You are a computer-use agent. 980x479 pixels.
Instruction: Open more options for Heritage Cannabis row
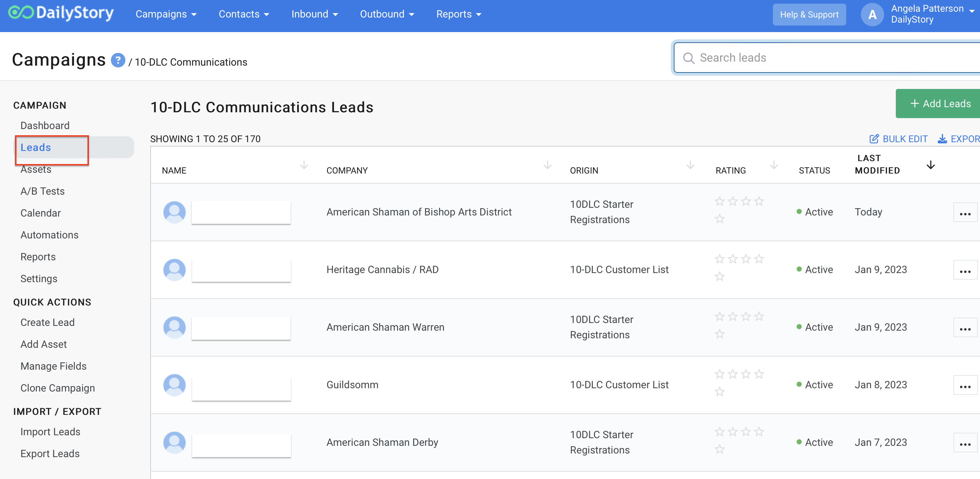pos(965,270)
